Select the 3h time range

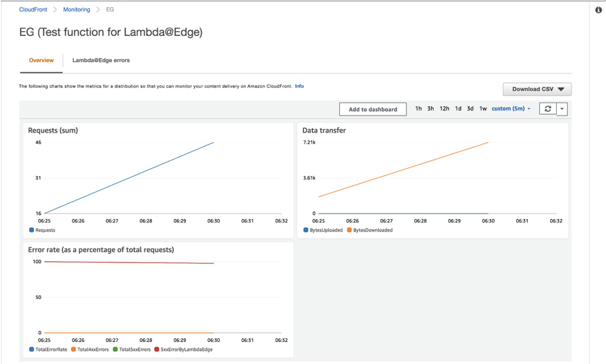click(430, 108)
